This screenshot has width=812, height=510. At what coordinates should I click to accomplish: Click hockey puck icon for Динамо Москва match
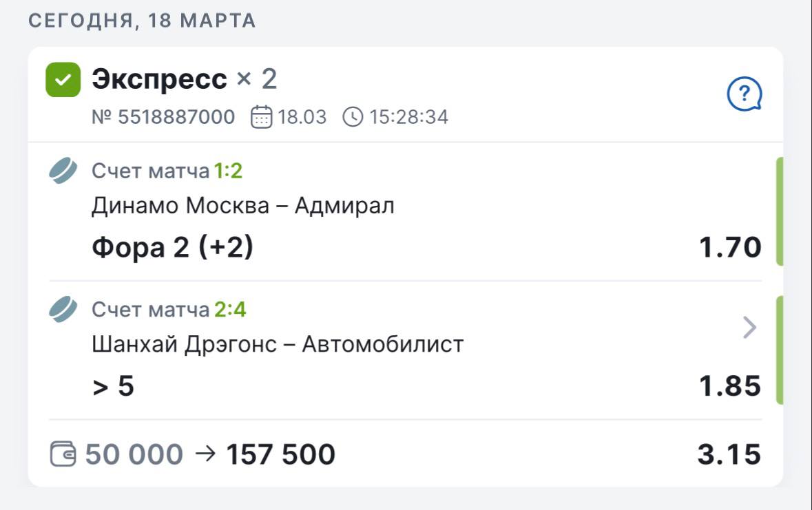point(64,171)
